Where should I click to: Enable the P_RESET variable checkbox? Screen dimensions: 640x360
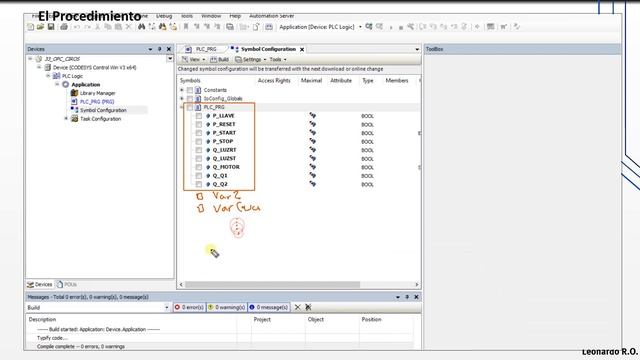pos(199,124)
